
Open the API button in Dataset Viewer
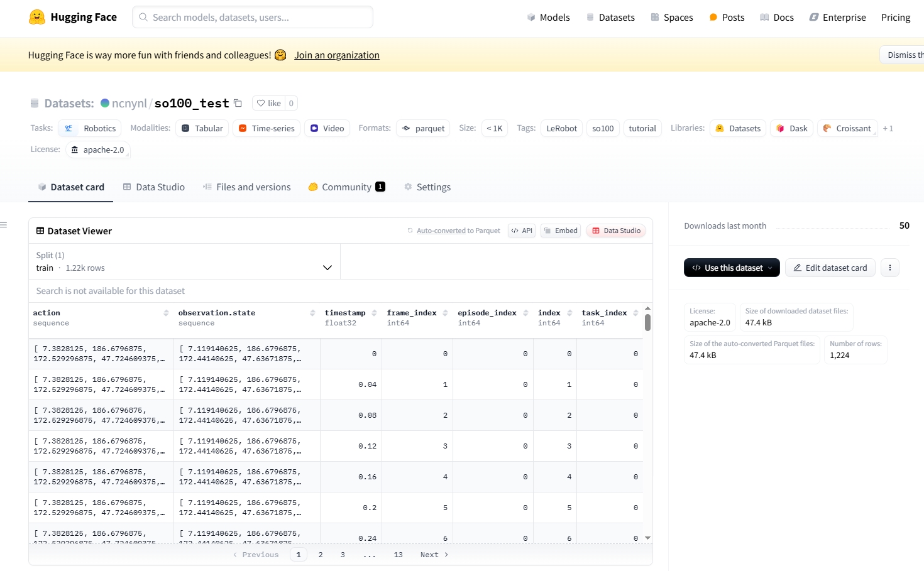(522, 231)
